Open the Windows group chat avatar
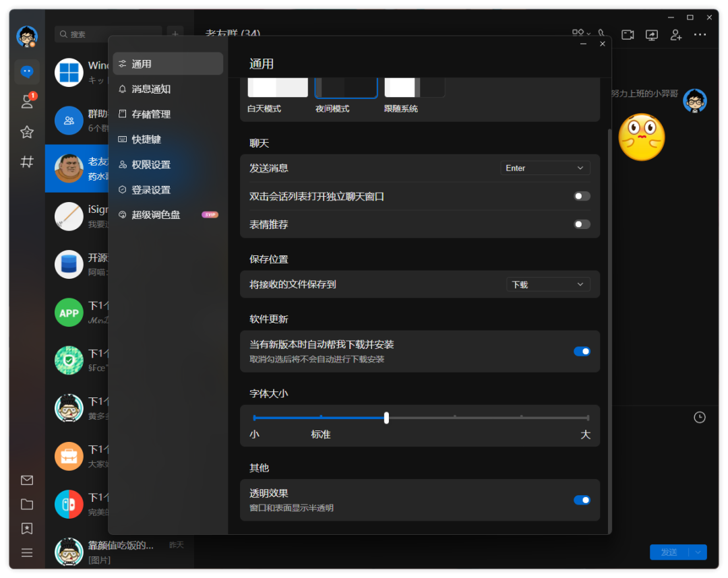 pyautogui.click(x=69, y=72)
